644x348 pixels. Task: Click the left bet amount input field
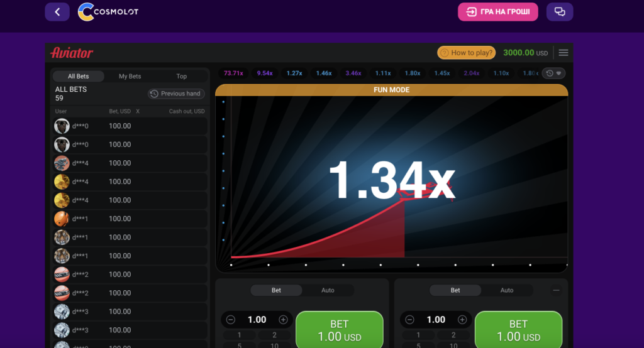[257, 320]
